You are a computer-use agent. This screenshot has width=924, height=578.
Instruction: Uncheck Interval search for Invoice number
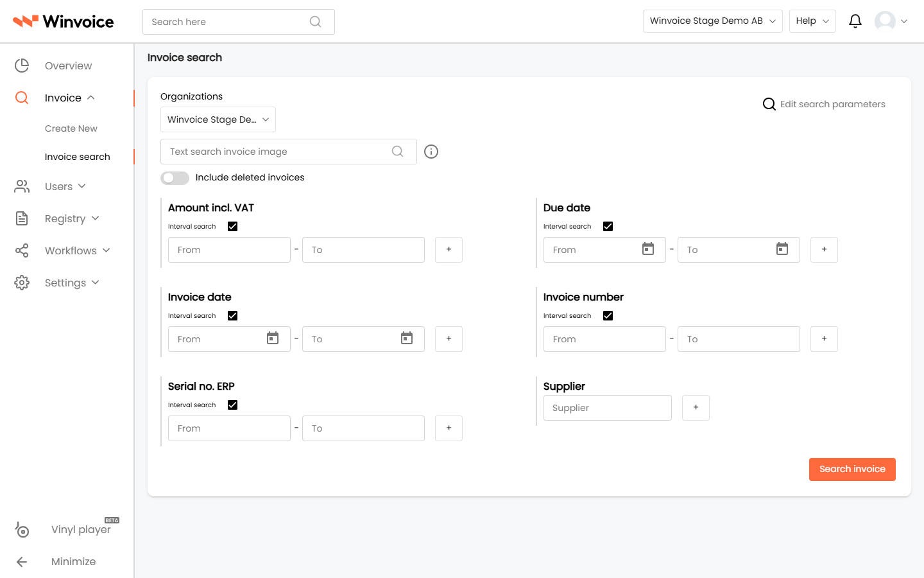tap(608, 316)
